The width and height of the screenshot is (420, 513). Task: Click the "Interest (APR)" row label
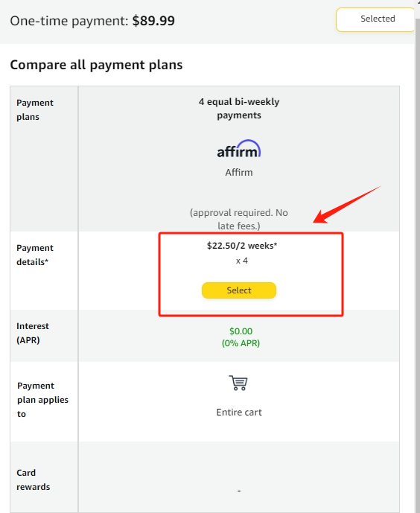32,333
